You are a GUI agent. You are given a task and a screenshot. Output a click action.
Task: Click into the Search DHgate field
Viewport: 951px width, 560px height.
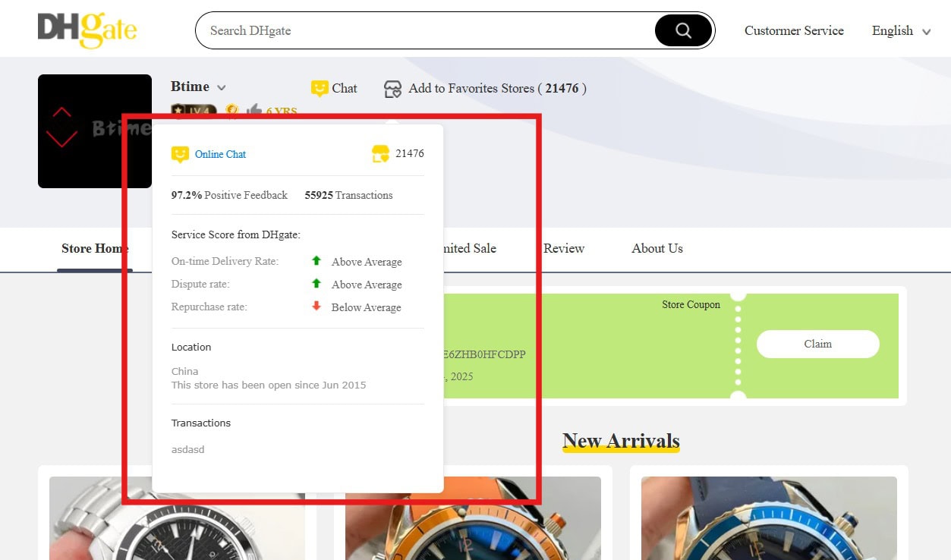(425, 30)
